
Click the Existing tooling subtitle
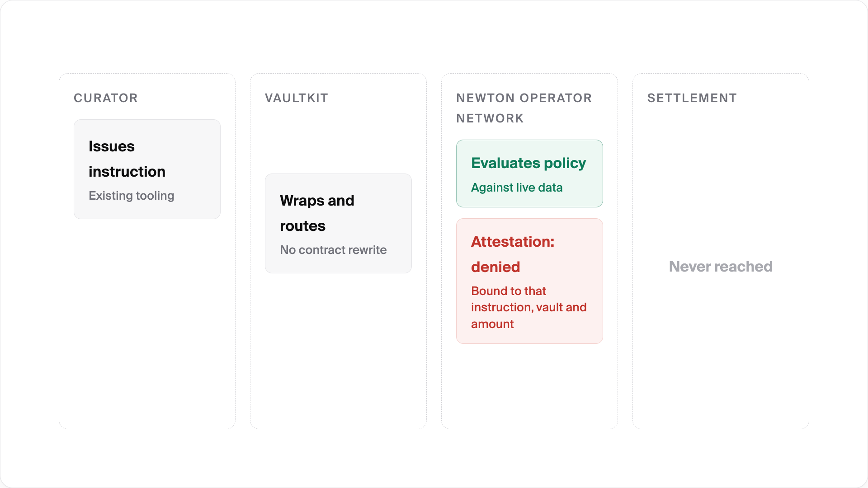(x=131, y=196)
